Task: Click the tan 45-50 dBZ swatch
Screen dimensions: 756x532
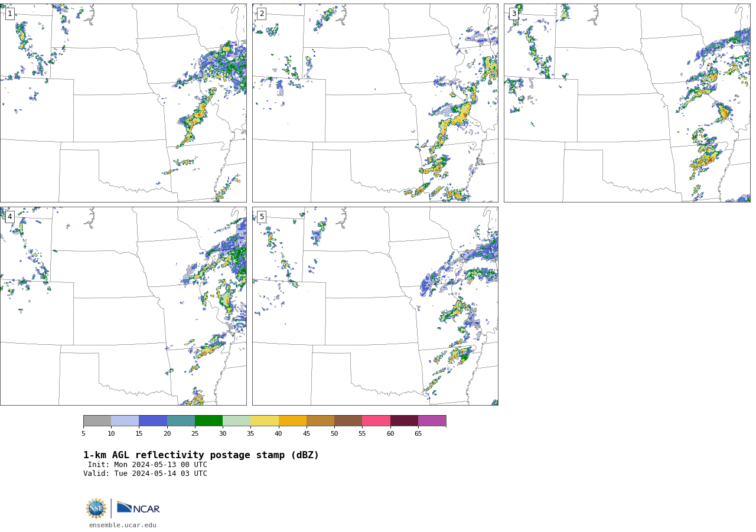Action: coord(320,421)
